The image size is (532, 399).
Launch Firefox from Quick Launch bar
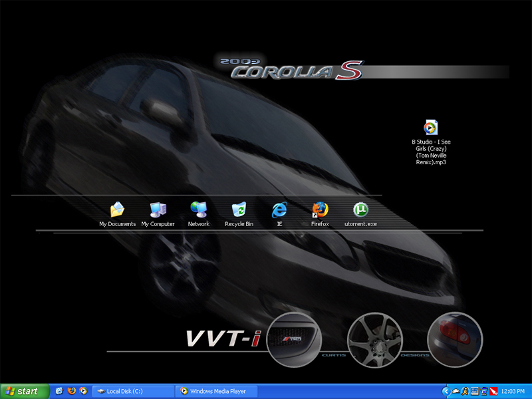click(71, 391)
